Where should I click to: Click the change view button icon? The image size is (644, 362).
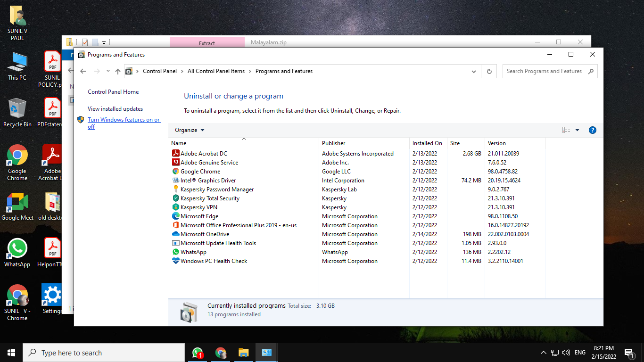coord(566,130)
